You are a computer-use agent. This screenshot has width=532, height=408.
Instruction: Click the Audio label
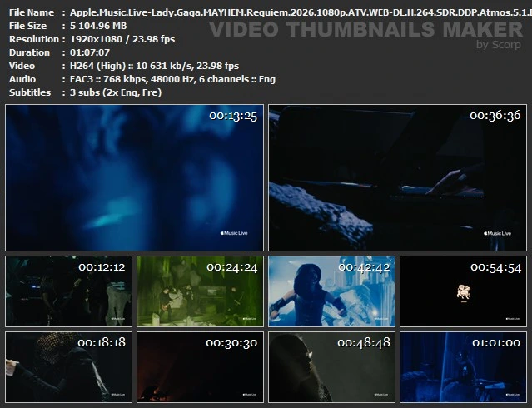pos(22,79)
